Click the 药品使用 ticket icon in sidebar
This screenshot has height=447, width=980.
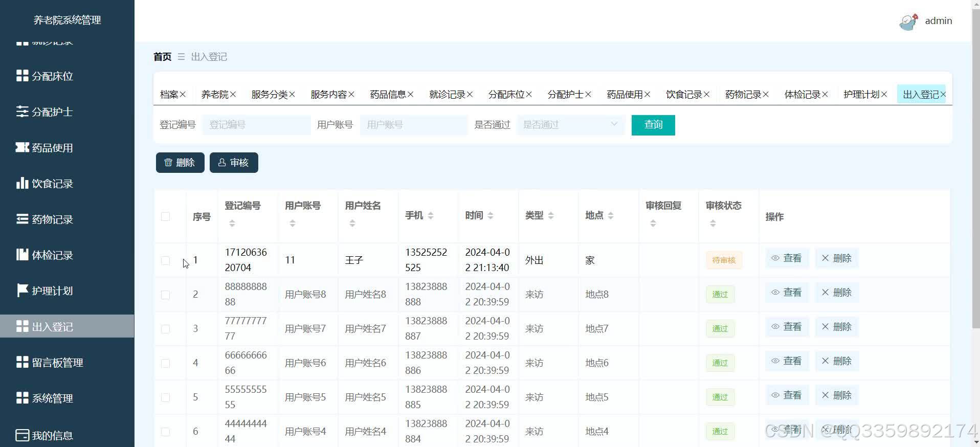22,147
